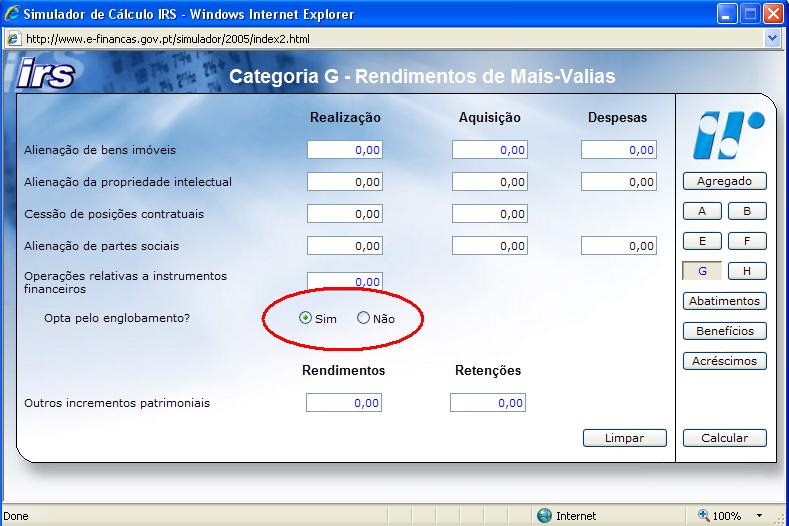Select Sim for englobamento option
The height and width of the screenshot is (526, 789).
[305, 318]
